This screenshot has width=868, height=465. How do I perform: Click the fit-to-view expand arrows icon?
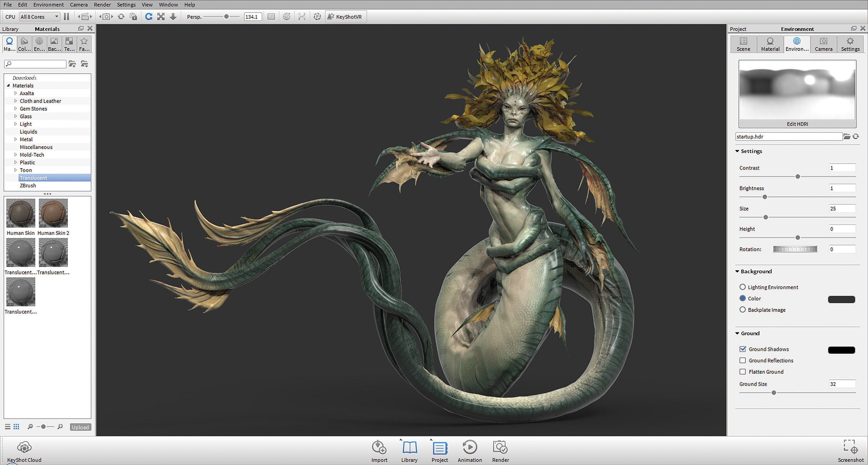tap(161, 16)
